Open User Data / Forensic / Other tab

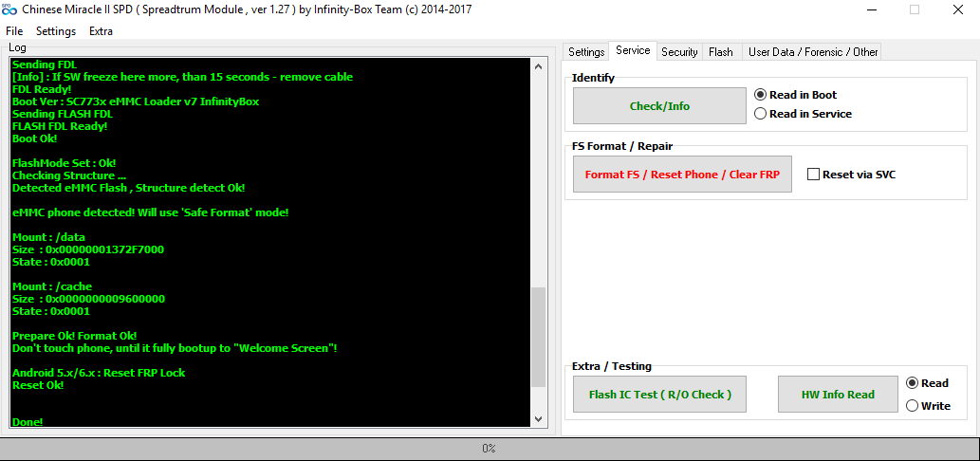point(813,52)
